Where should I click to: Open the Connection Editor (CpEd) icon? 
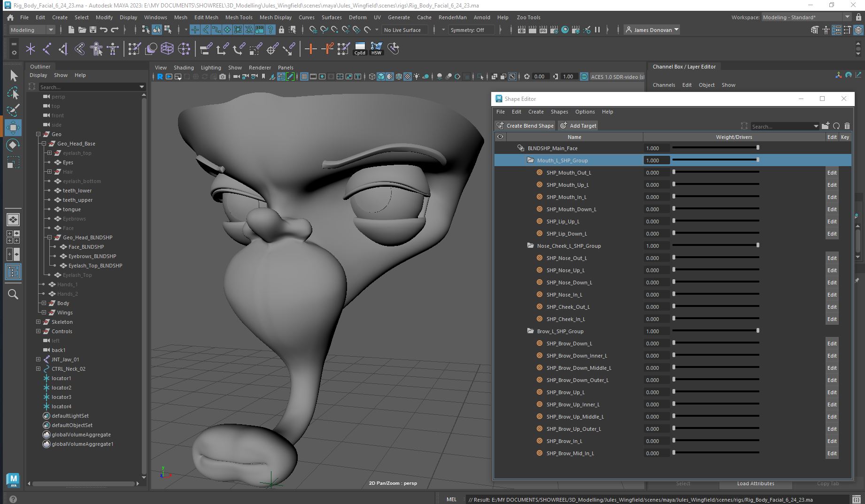(x=359, y=49)
